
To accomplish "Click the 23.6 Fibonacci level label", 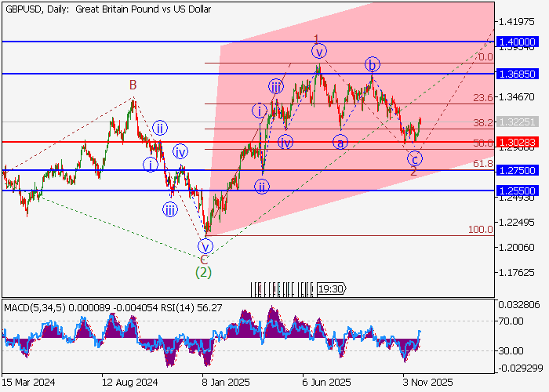I will pyautogui.click(x=484, y=98).
